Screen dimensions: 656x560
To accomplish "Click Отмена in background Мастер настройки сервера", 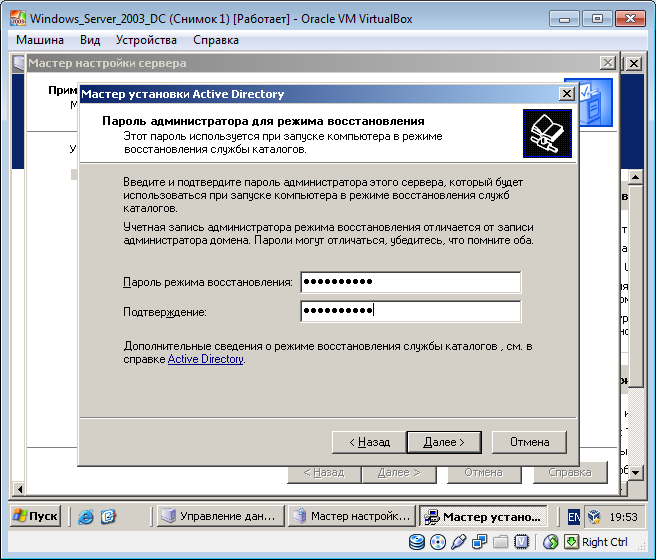I will point(484,473).
